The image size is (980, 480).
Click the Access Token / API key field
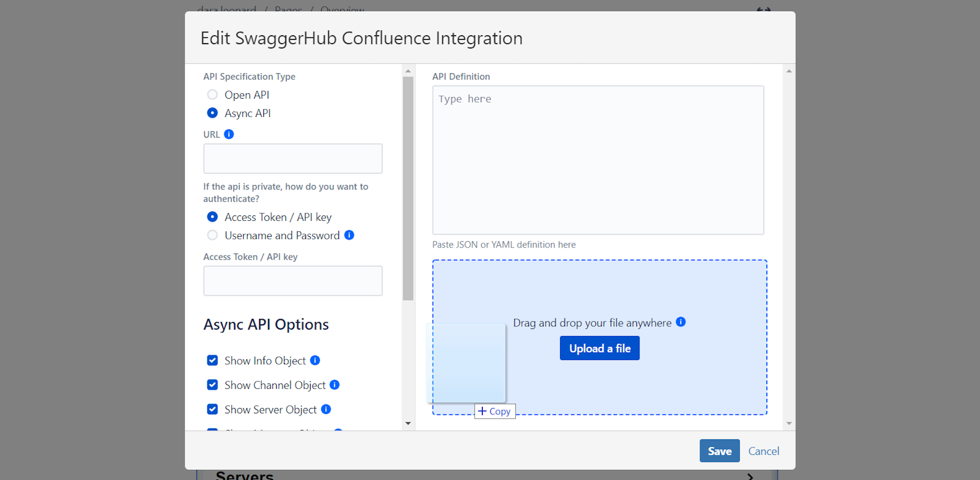293,281
